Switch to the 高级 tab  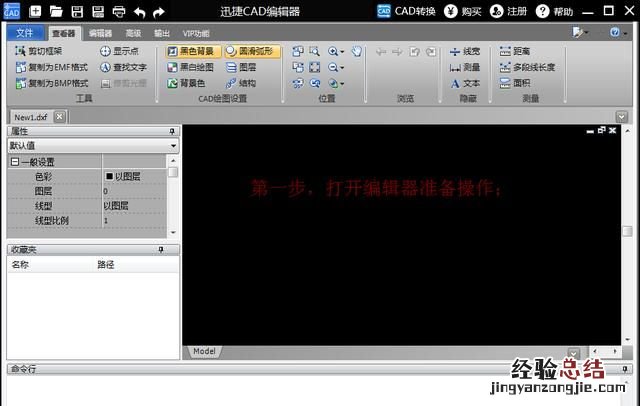coord(133,33)
